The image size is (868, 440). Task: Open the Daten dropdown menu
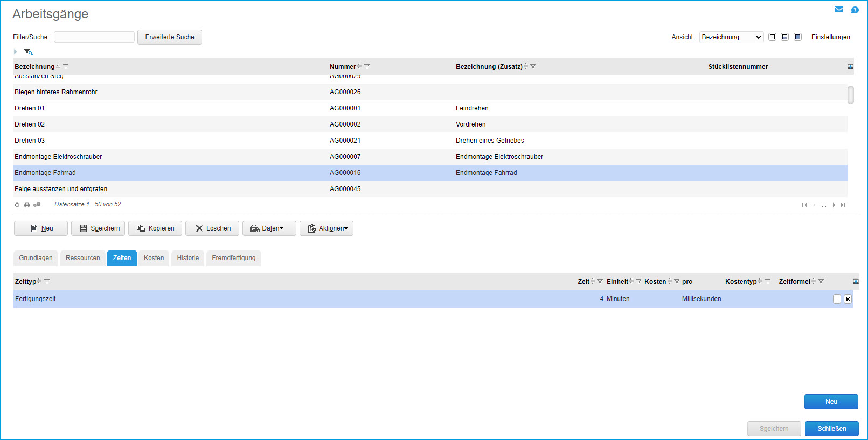[x=269, y=228]
